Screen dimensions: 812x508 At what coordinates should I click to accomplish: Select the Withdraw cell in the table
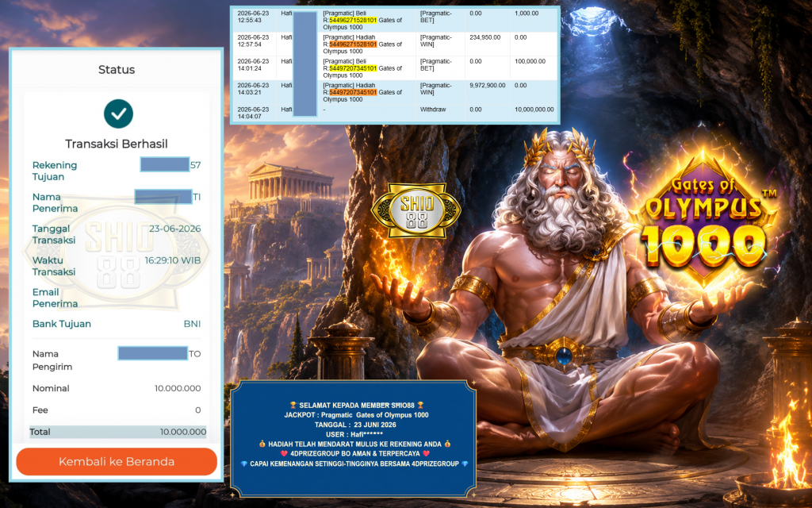click(x=433, y=110)
